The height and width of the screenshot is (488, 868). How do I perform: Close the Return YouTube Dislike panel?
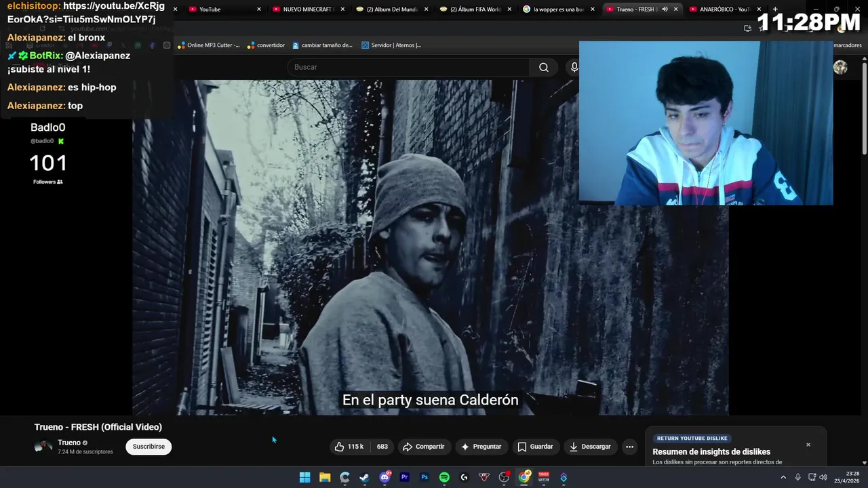pyautogui.click(x=808, y=445)
